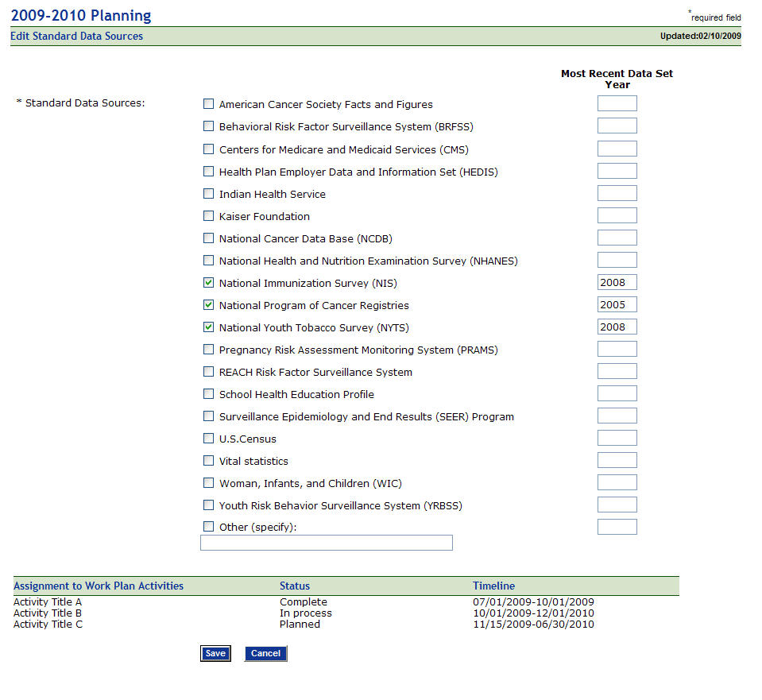Click the Save button

pos(215,653)
